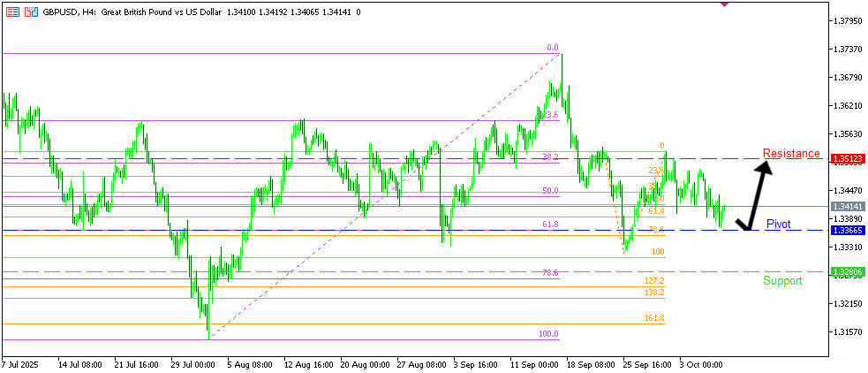Click the 3 Oct 00:00 time axis label
This screenshot has width=868, height=373.
[x=700, y=364]
